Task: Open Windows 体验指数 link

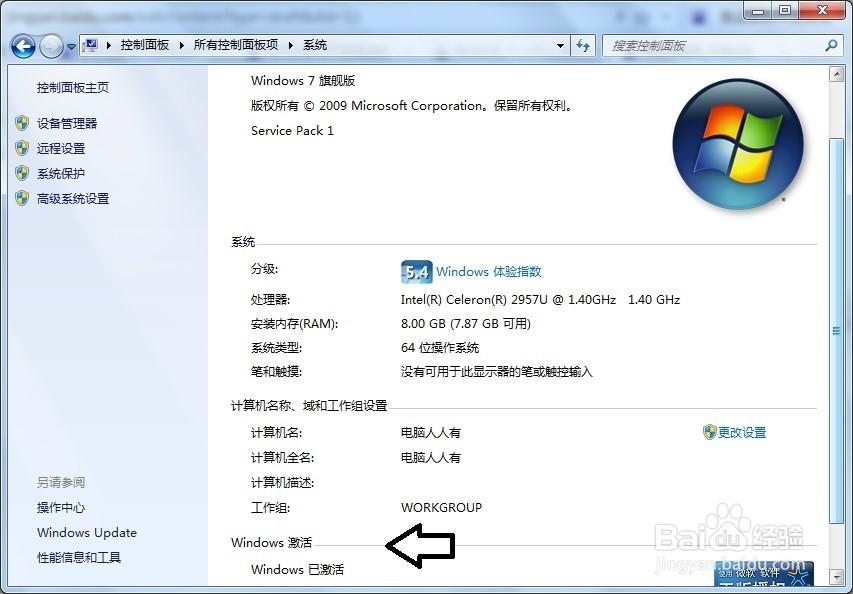Action: click(489, 271)
